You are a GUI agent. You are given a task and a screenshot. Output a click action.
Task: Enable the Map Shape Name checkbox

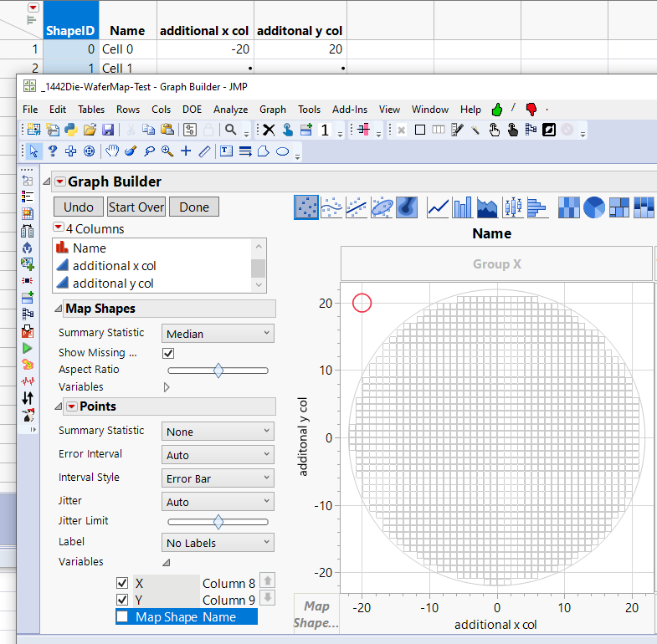pyautogui.click(x=123, y=617)
